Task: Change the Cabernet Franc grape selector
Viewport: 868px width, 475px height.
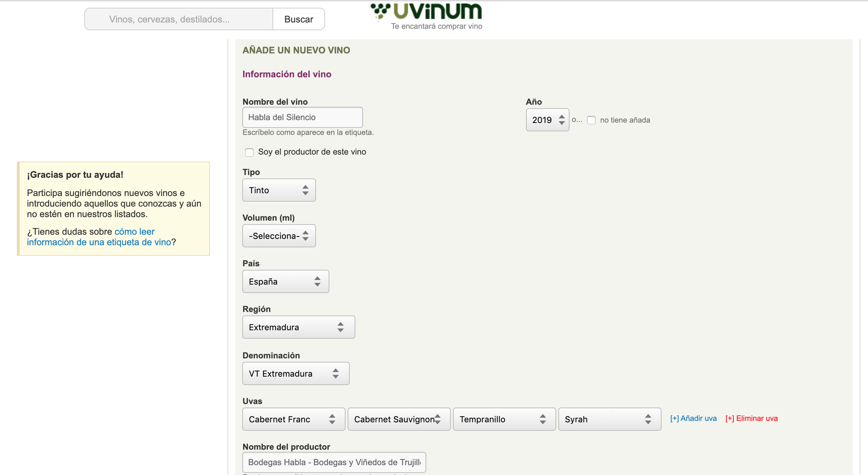Action: click(293, 419)
